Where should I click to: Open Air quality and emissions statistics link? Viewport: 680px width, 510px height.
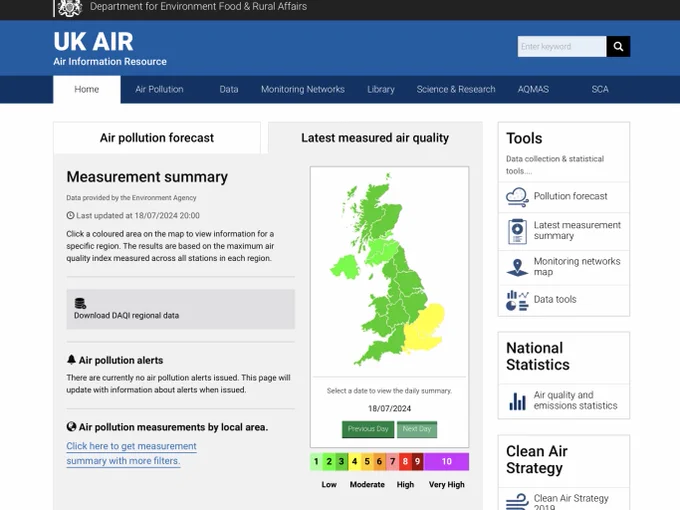coord(575,400)
